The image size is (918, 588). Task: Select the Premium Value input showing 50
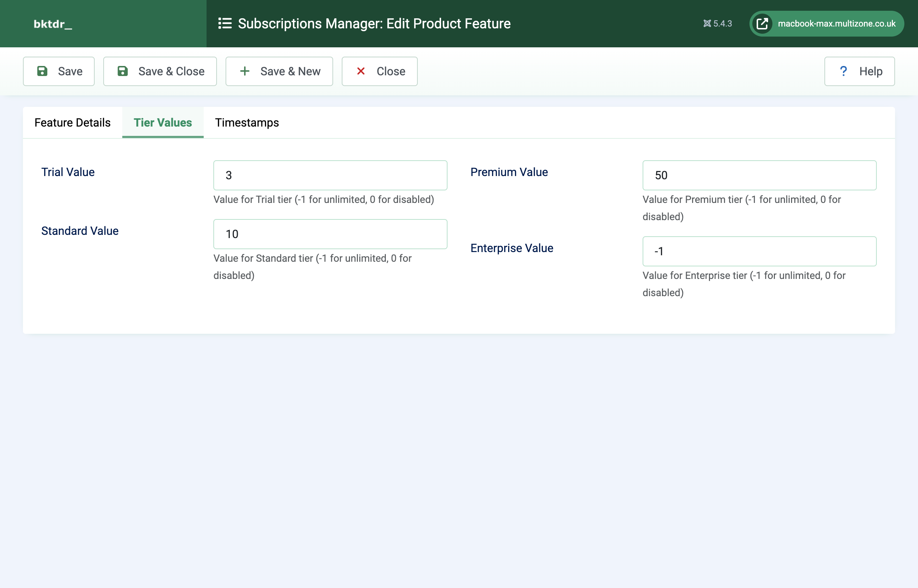point(759,175)
